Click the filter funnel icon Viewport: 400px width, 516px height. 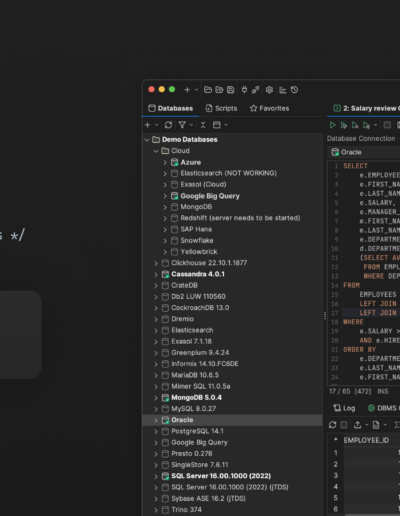(x=182, y=125)
